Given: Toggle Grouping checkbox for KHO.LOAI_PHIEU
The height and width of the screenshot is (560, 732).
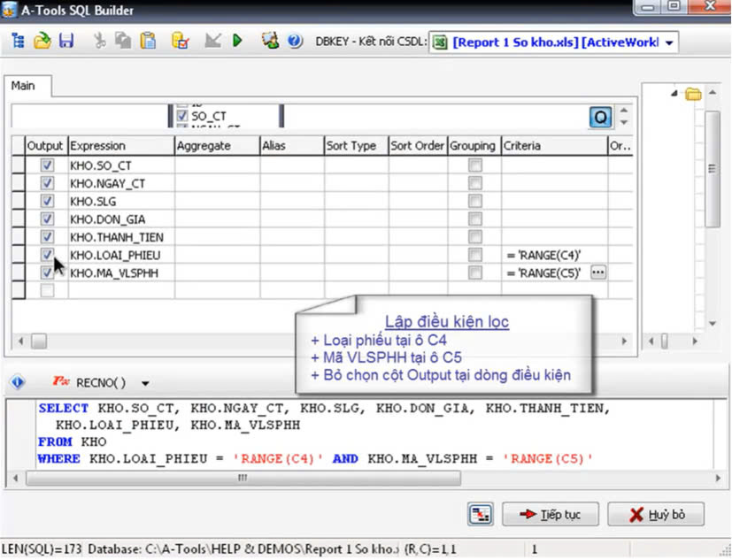Looking at the screenshot, I should pyautogui.click(x=475, y=255).
